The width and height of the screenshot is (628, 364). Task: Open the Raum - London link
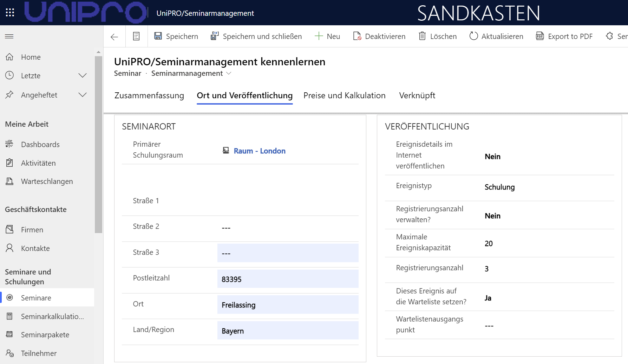pyautogui.click(x=260, y=151)
